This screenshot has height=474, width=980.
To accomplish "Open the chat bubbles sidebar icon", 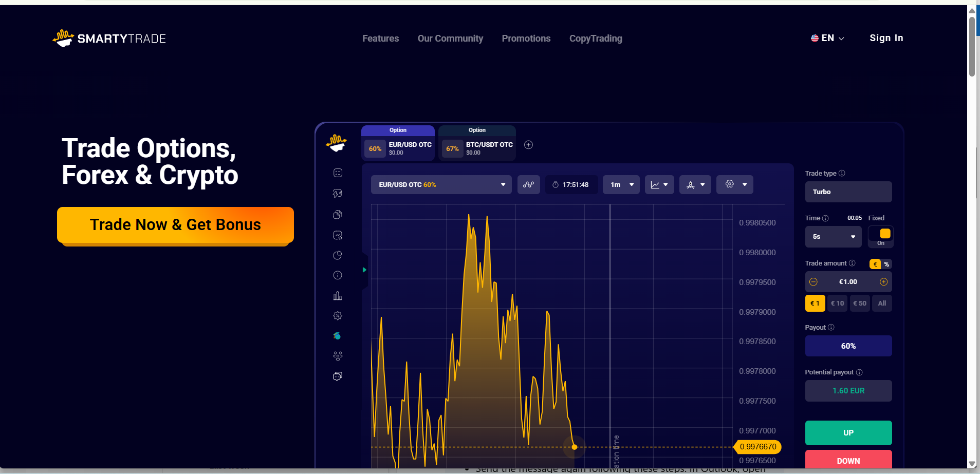I will tap(338, 376).
